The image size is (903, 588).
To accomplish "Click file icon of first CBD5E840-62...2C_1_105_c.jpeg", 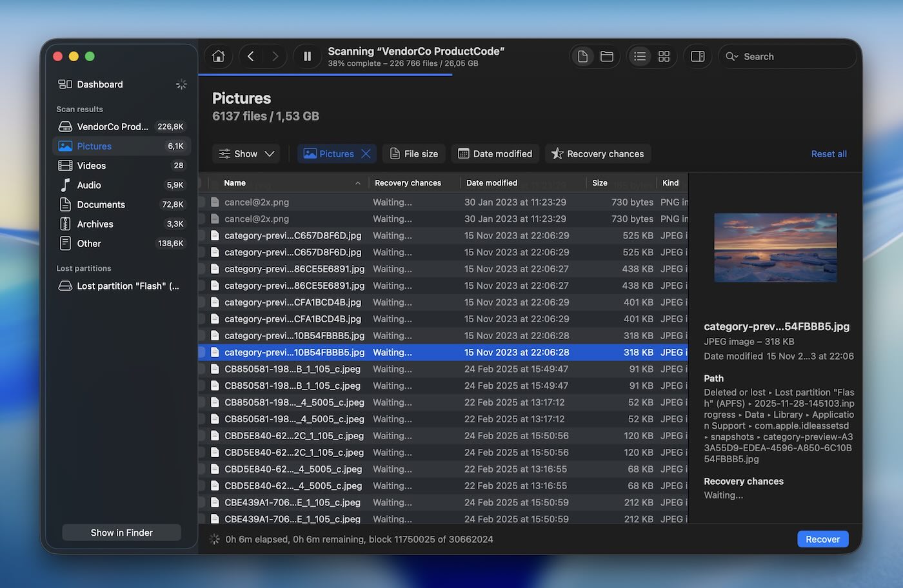I will pos(215,436).
